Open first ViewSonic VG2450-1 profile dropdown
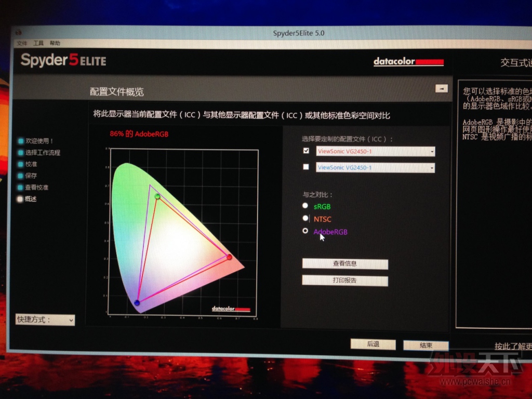532x399 pixels. tap(375, 151)
